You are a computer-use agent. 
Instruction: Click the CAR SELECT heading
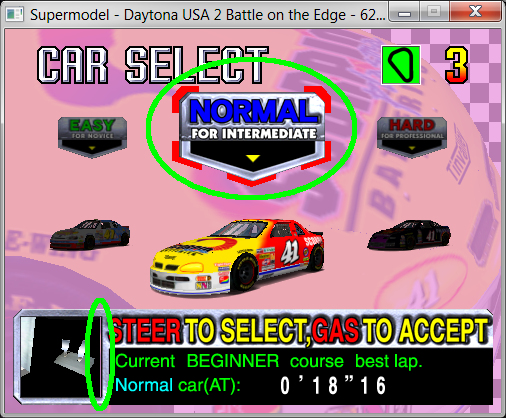(x=153, y=65)
